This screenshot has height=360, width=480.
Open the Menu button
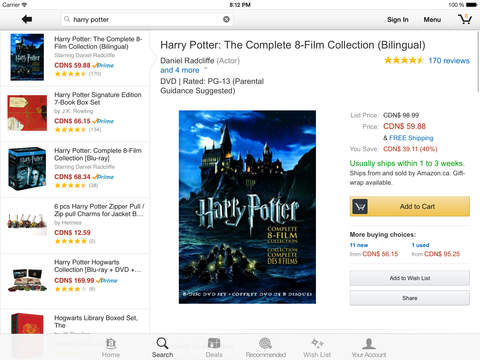tap(432, 20)
